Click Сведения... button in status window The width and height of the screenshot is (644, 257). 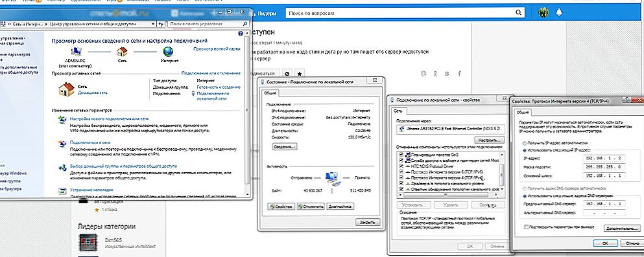(x=284, y=146)
